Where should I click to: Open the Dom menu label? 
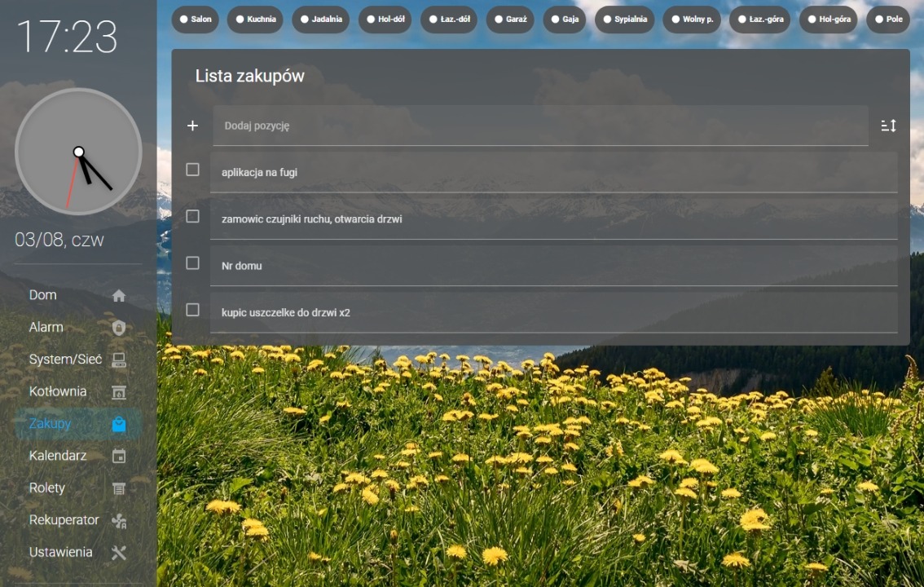coord(43,294)
